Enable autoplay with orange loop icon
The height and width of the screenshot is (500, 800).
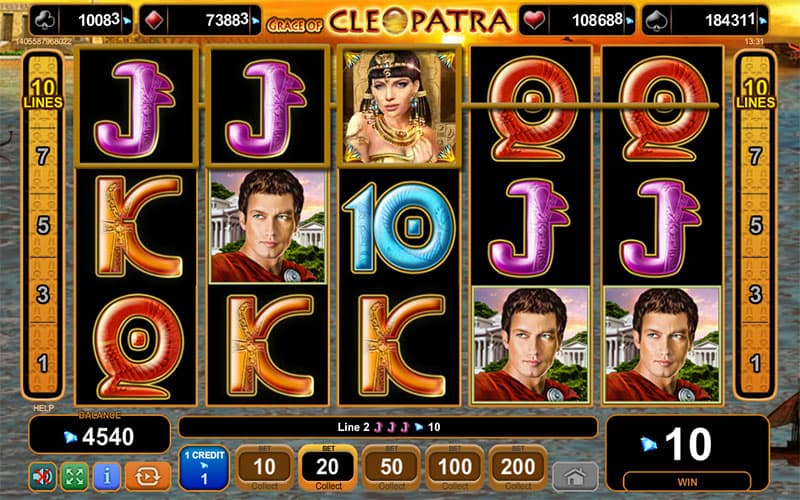click(148, 477)
